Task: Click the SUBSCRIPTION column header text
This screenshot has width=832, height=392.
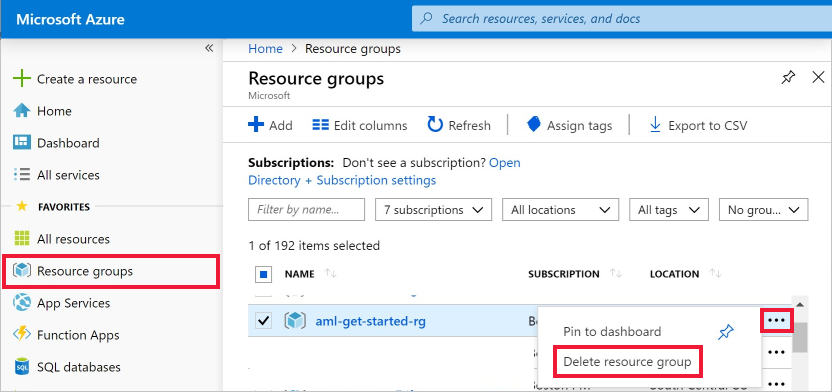Action: click(x=564, y=274)
